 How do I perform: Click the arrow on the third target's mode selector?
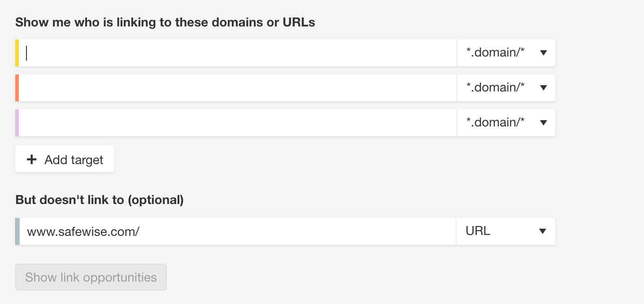(544, 123)
